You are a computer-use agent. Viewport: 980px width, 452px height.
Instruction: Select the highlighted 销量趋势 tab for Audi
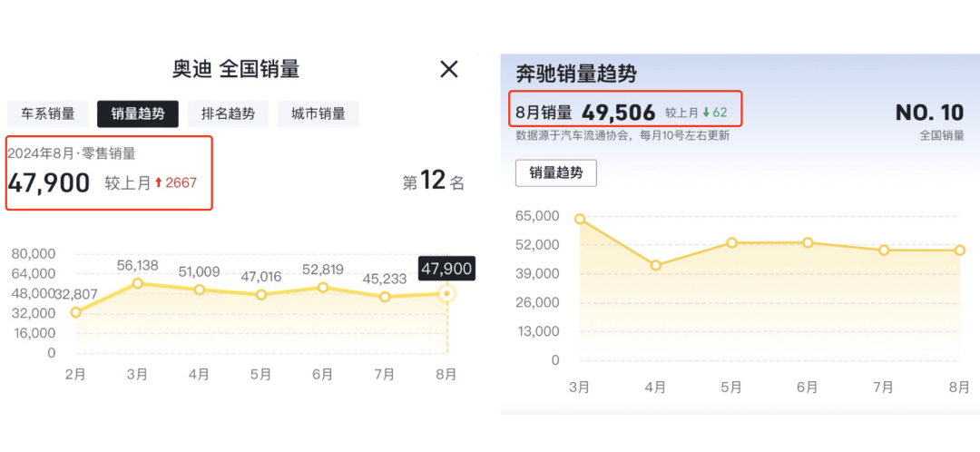(x=138, y=113)
